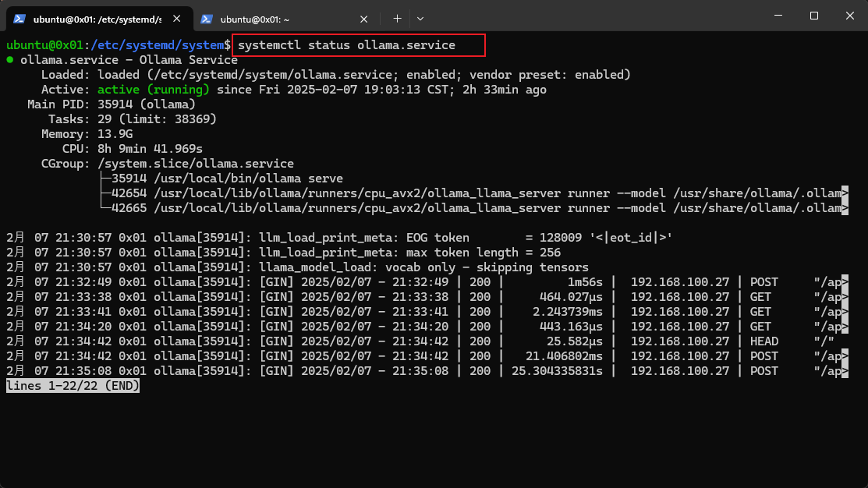868x488 pixels.
Task: Click the 'Main PID: 35914 (ollama)' line
Action: point(112,104)
